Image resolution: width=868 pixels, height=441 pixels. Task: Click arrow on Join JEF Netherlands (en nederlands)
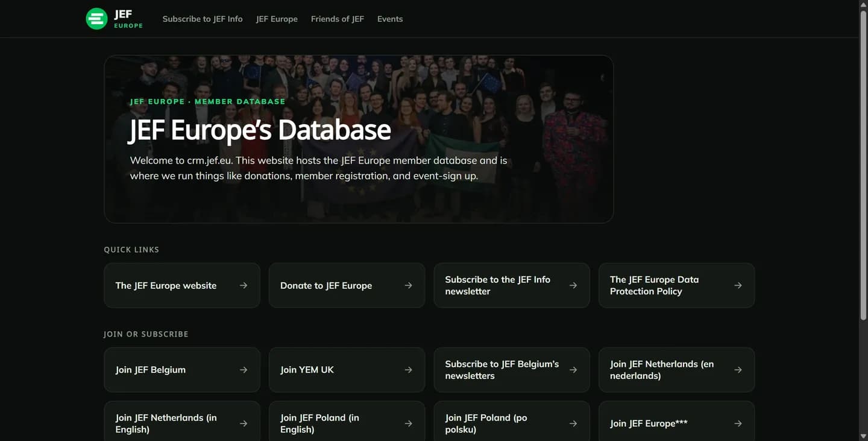[x=738, y=370]
